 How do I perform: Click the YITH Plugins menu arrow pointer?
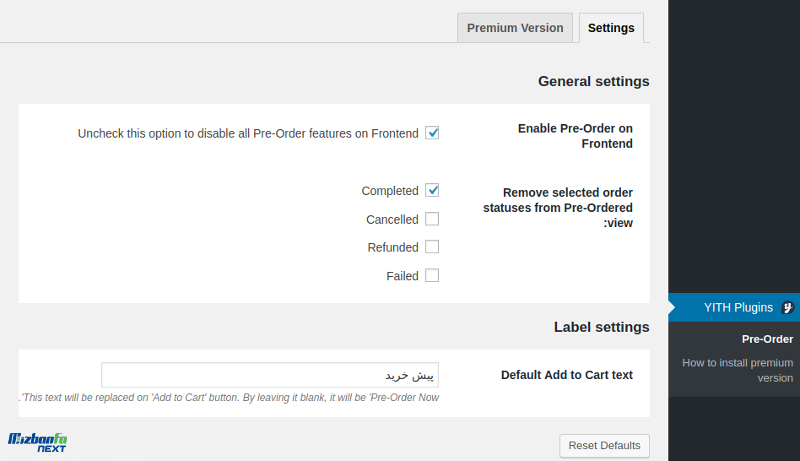(x=672, y=308)
